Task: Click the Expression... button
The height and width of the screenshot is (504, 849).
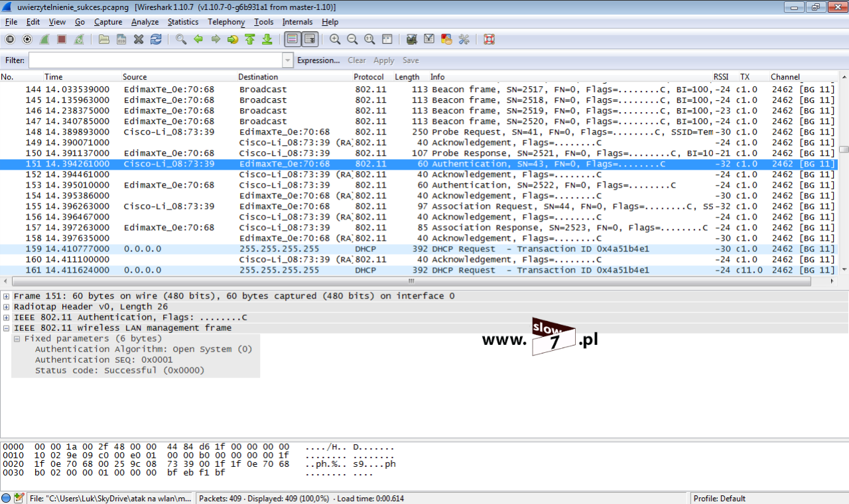Action: click(318, 60)
